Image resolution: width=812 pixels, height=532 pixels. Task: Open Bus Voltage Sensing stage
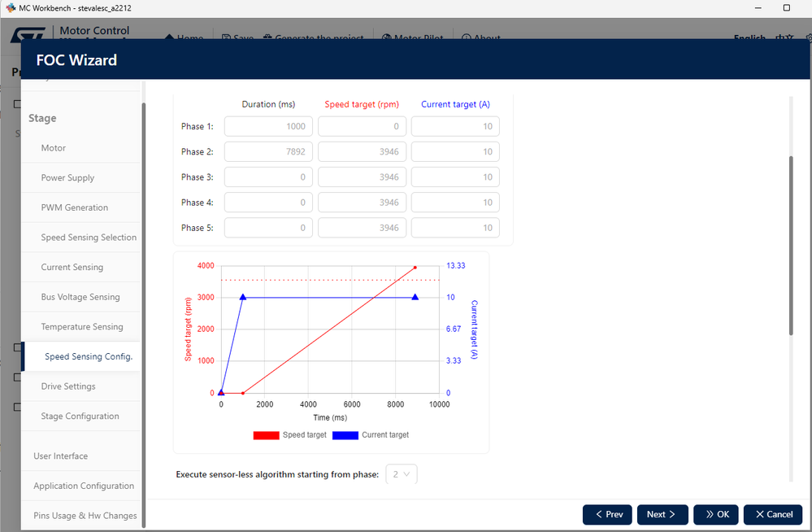[x=81, y=297]
